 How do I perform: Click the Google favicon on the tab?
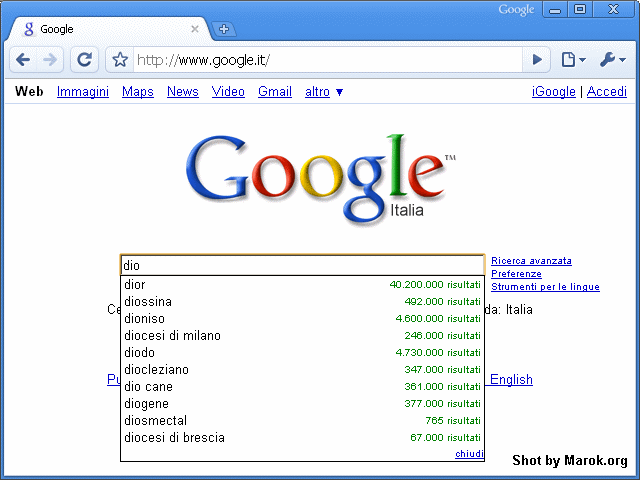29,29
